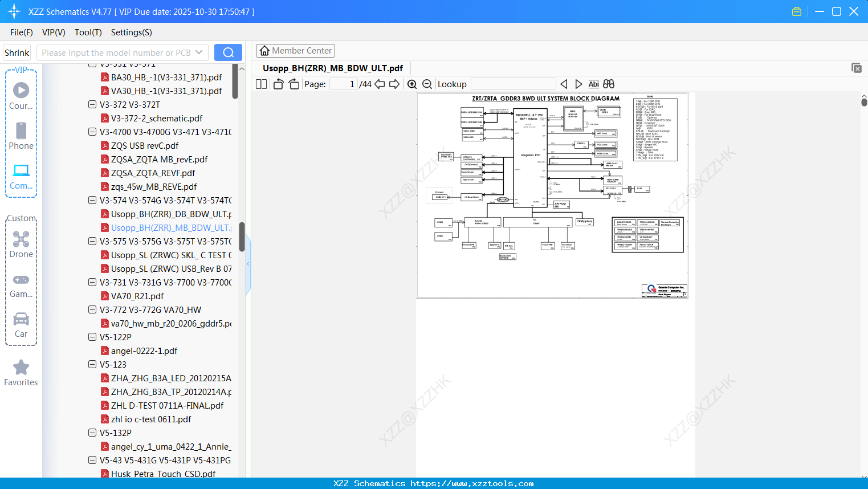The width and height of the screenshot is (868, 489).
Task: Toggle two-page view layout icon
Action: (x=261, y=84)
